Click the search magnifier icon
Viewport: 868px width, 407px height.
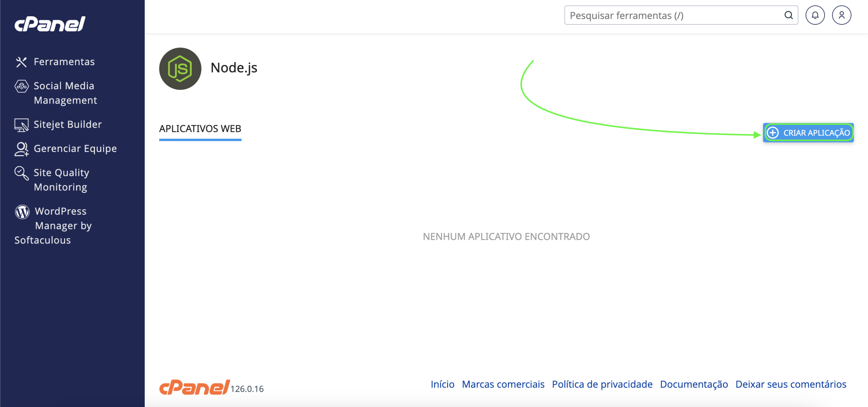coord(789,15)
